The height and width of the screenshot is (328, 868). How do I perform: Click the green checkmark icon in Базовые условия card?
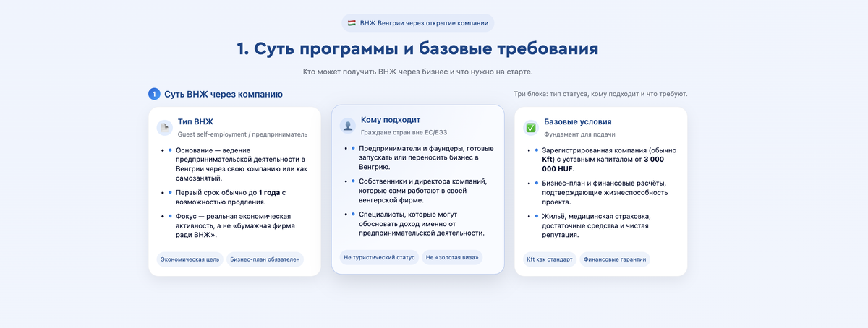(x=531, y=128)
